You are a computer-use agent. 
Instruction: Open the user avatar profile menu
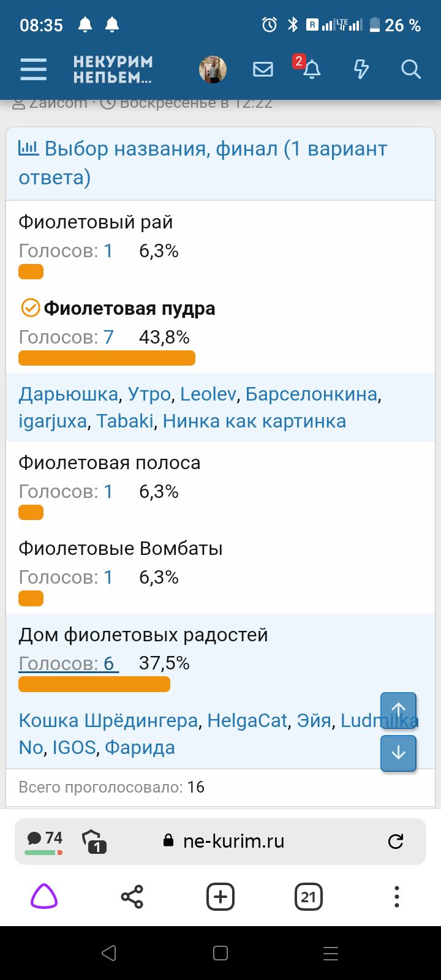click(x=213, y=69)
